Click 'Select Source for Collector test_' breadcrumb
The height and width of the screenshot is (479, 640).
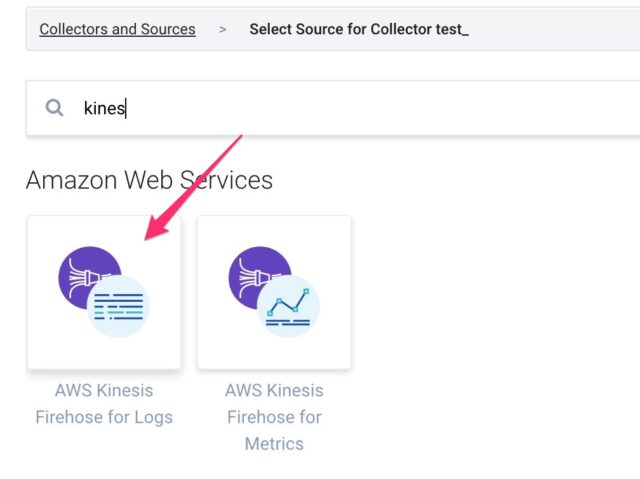coord(359,29)
